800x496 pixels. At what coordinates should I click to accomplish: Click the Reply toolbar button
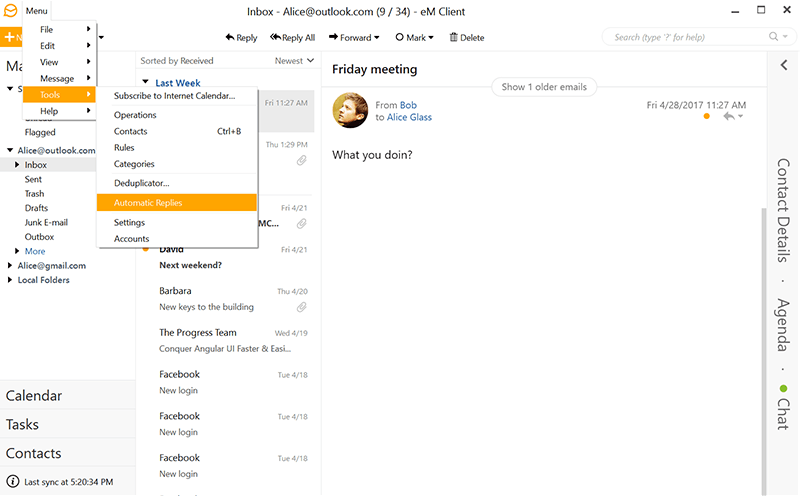point(241,37)
